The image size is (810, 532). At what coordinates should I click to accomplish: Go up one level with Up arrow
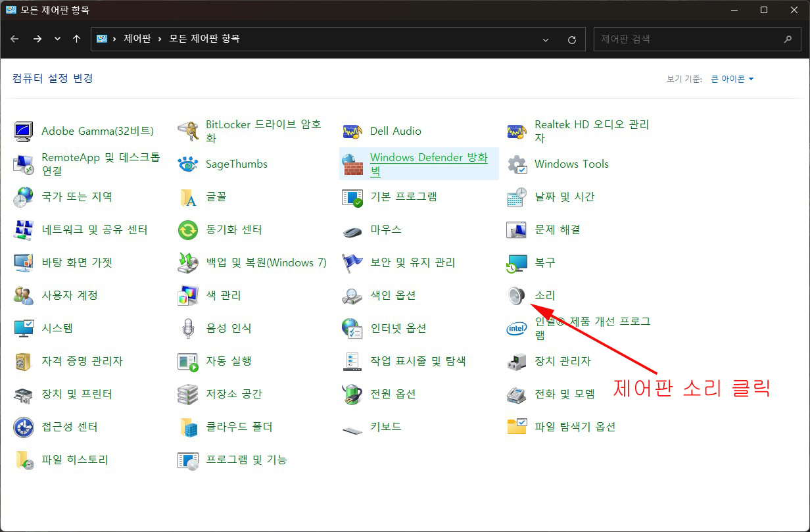(x=76, y=39)
